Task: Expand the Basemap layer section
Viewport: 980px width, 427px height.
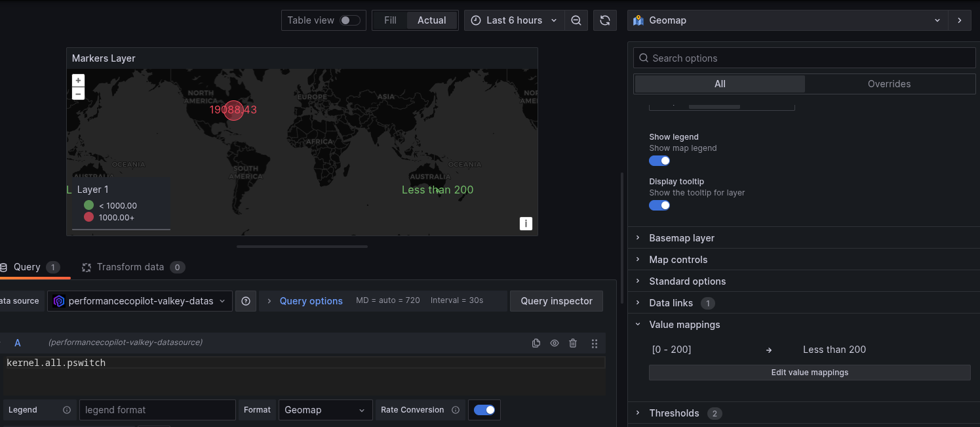Action: (682, 238)
